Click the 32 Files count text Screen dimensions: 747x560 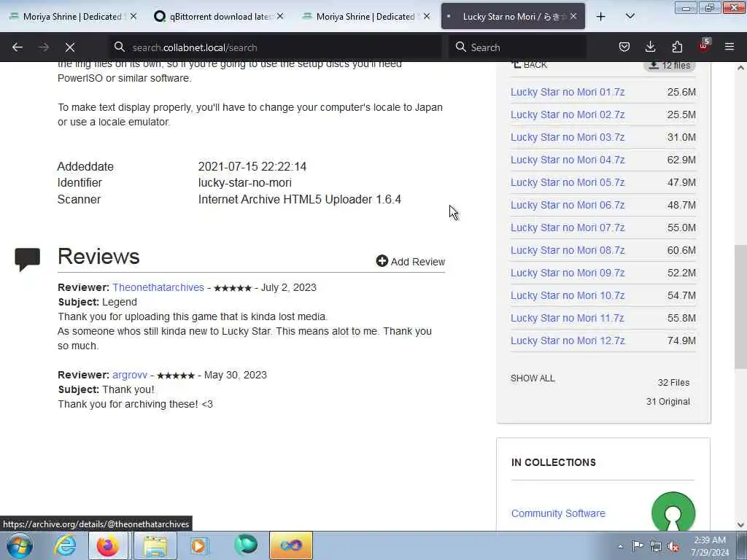(x=673, y=383)
